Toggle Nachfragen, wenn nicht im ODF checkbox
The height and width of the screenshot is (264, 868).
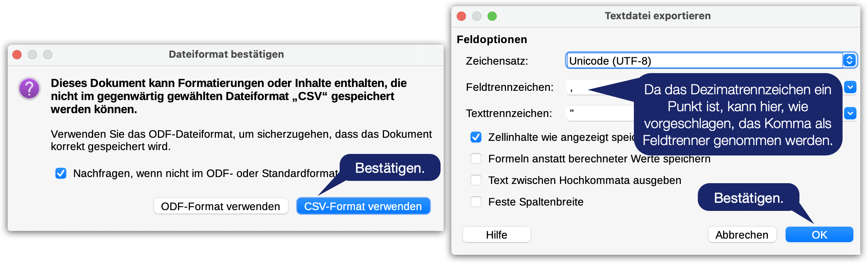pyautogui.click(x=61, y=173)
